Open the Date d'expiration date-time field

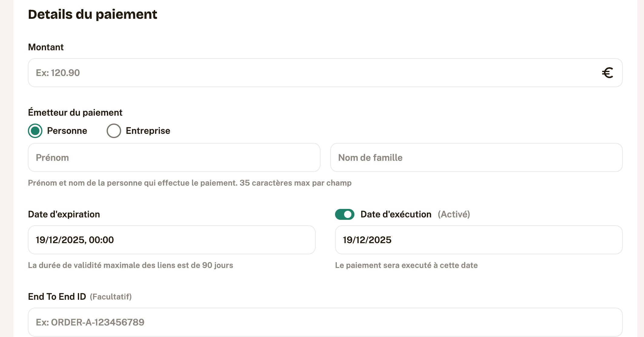(171, 240)
